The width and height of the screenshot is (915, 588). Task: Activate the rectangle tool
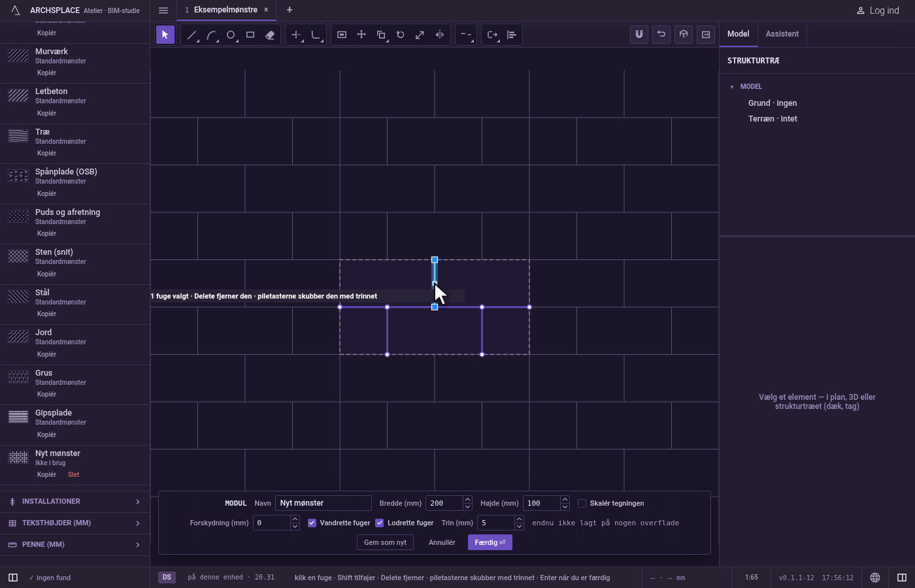(x=250, y=35)
